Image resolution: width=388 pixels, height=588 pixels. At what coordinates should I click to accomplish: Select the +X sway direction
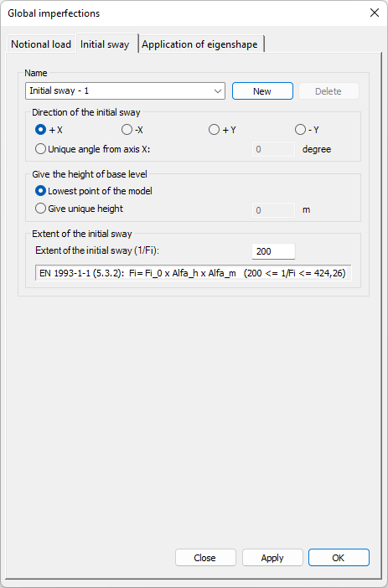pyautogui.click(x=49, y=130)
